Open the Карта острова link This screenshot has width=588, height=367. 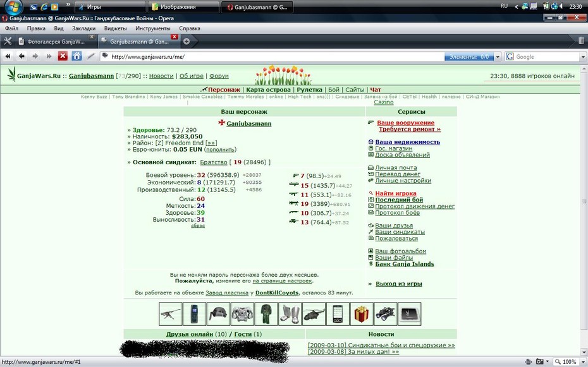coord(268,90)
